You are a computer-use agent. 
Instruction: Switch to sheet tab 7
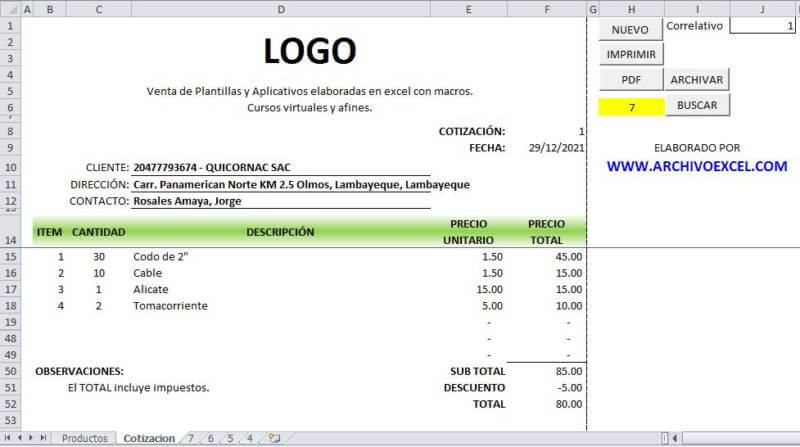click(x=190, y=438)
